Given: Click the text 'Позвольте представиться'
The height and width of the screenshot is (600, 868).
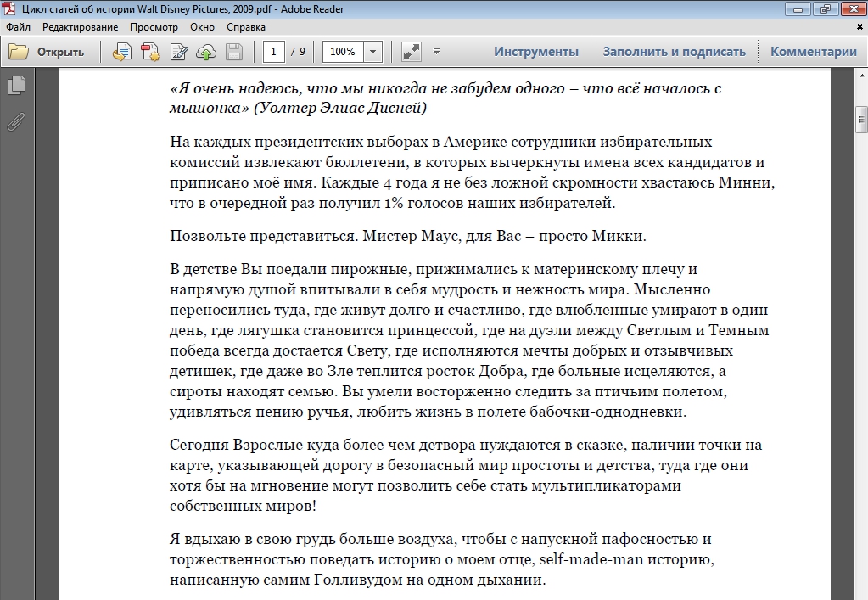Looking at the screenshot, I should point(264,236).
